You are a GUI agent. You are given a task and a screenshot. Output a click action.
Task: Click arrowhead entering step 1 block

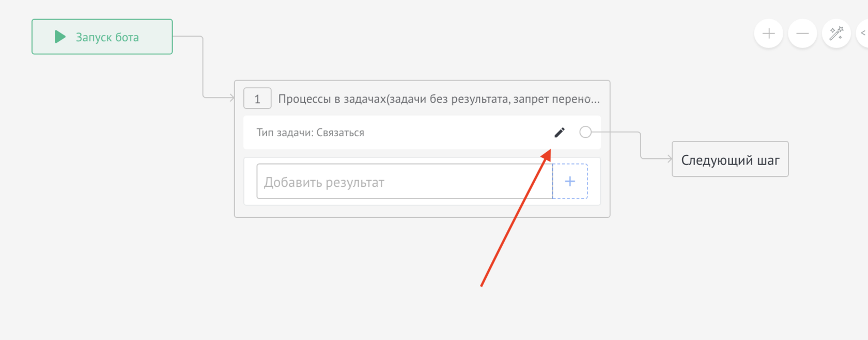click(x=231, y=98)
